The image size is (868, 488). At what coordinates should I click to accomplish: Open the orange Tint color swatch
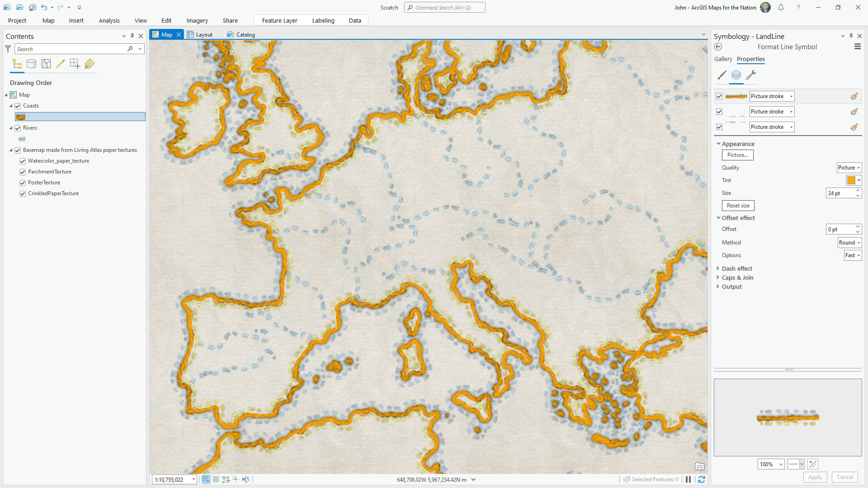point(851,180)
